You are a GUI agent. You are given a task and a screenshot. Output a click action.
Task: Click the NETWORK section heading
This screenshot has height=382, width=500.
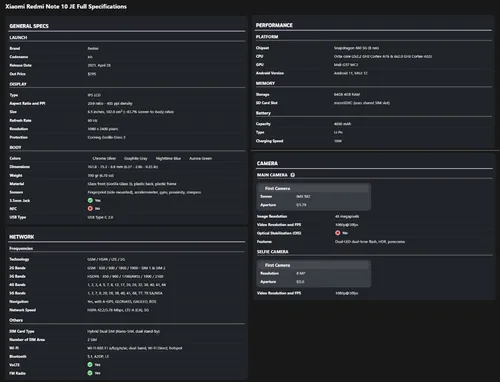(x=22, y=237)
